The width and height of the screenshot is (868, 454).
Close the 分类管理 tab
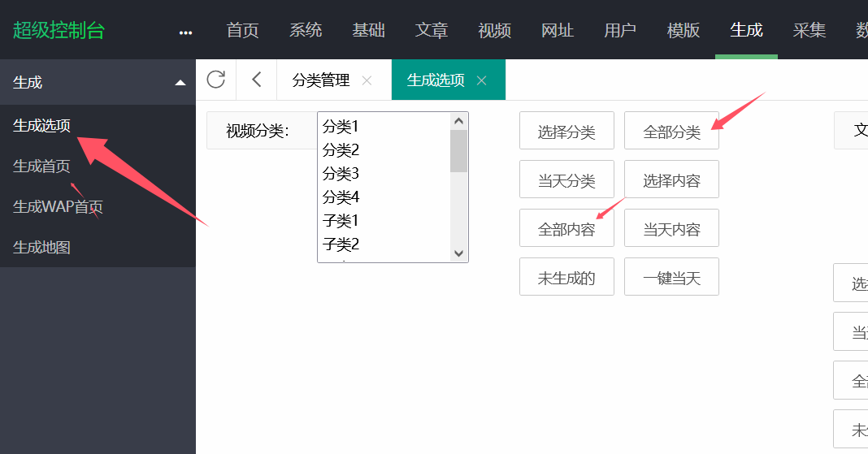(367, 80)
